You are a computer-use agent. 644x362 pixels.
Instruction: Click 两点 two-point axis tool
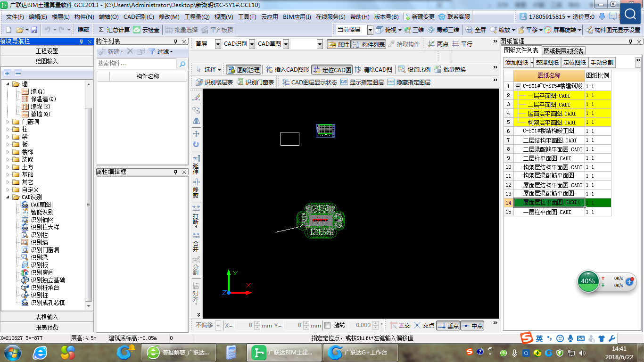pyautogui.click(x=438, y=44)
